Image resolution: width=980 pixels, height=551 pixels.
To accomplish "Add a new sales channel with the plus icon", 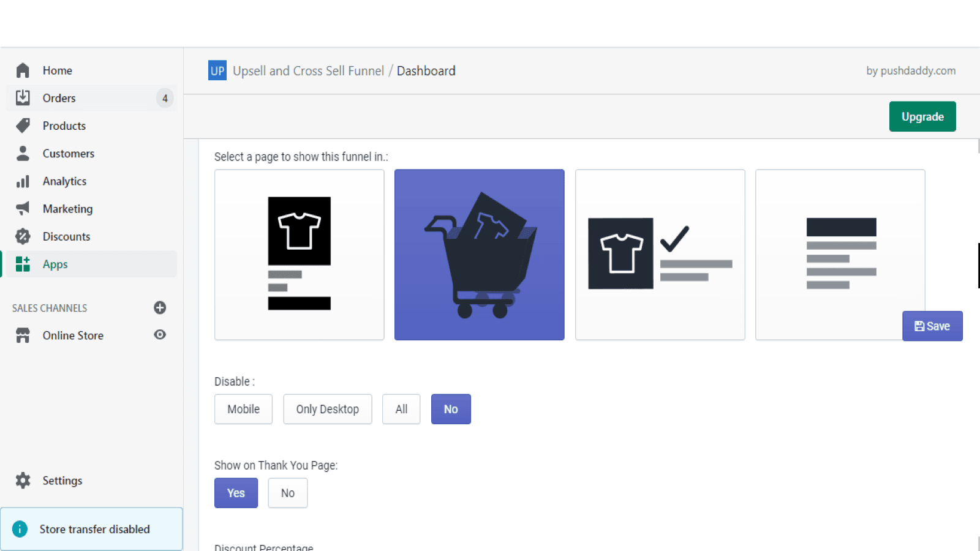I will pos(160,308).
